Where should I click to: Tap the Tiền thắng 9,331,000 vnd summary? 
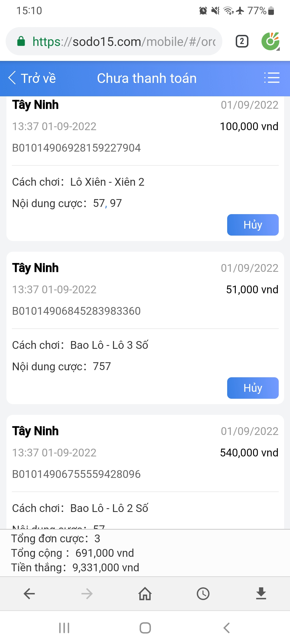pyautogui.click(x=75, y=568)
